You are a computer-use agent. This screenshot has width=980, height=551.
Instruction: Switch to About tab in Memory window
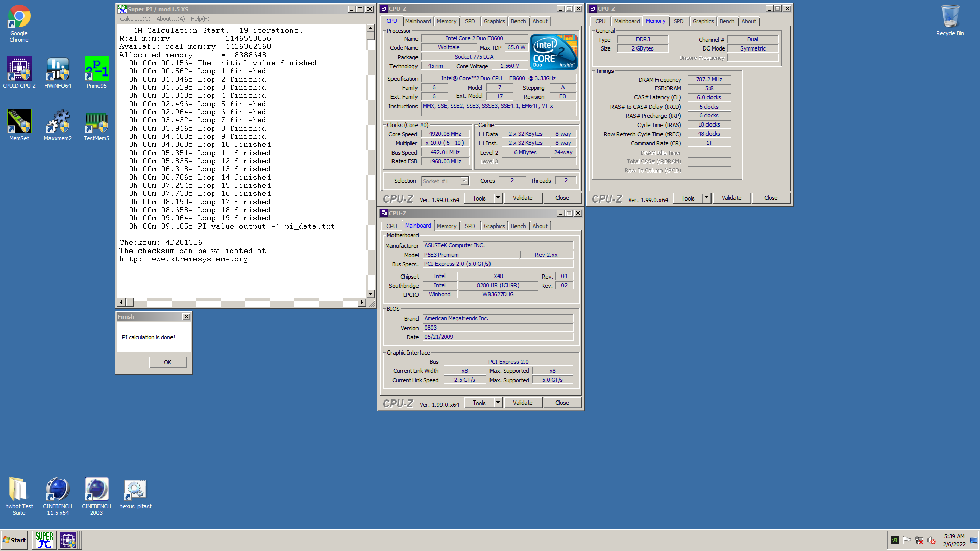749,21
